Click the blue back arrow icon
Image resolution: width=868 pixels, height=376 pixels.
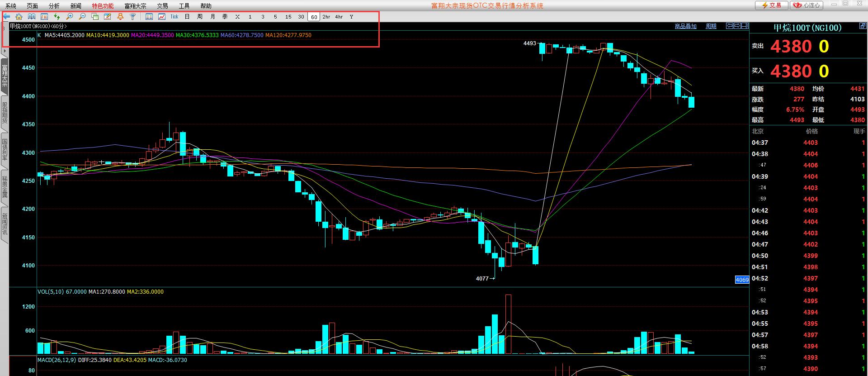tap(7, 17)
